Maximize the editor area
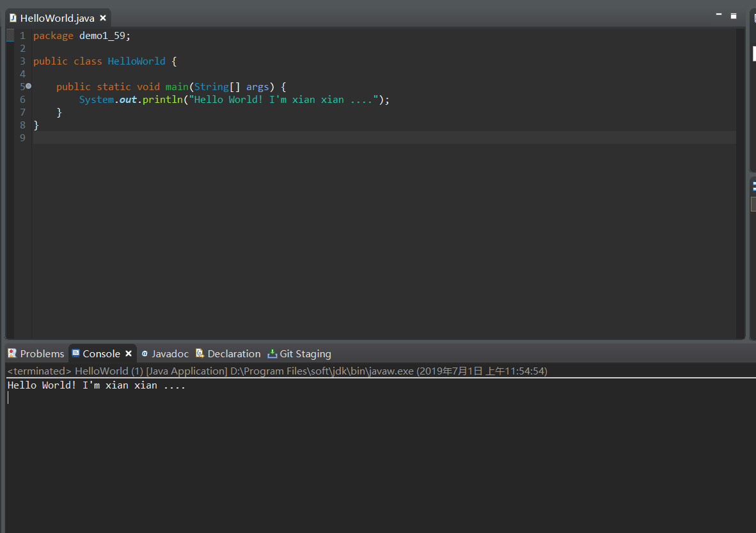The height and width of the screenshot is (533, 756). (x=734, y=16)
